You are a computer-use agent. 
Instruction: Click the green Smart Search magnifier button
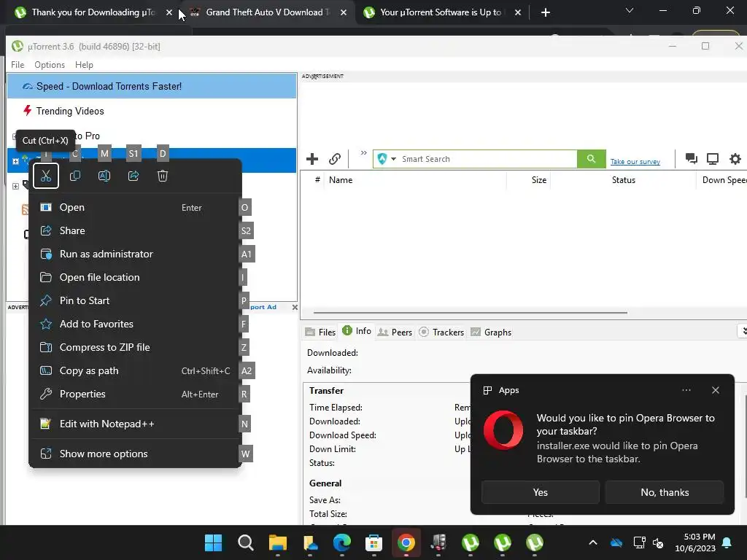[x=591, y=158]
